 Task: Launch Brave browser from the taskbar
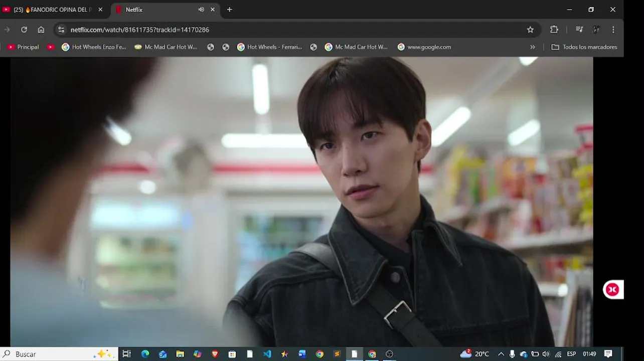coord(215,354)
